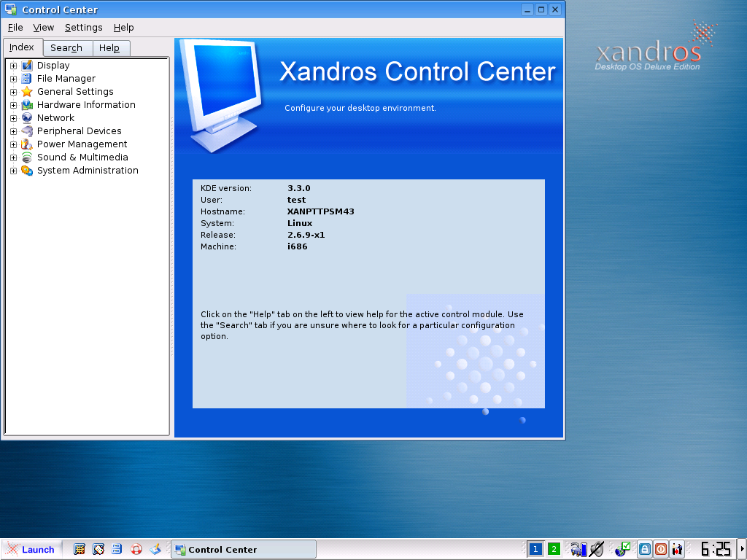Select the Peripheral Devices tree label
Image resolution: width=747 pixels, height=560 pixels.
(x=79, y=131)
